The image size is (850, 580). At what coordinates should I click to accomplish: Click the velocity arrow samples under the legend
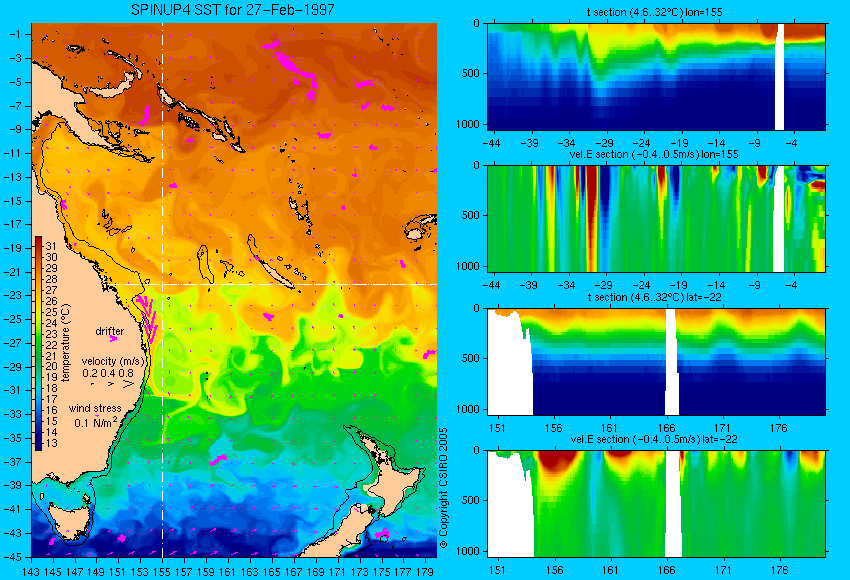tap(113, 384)
